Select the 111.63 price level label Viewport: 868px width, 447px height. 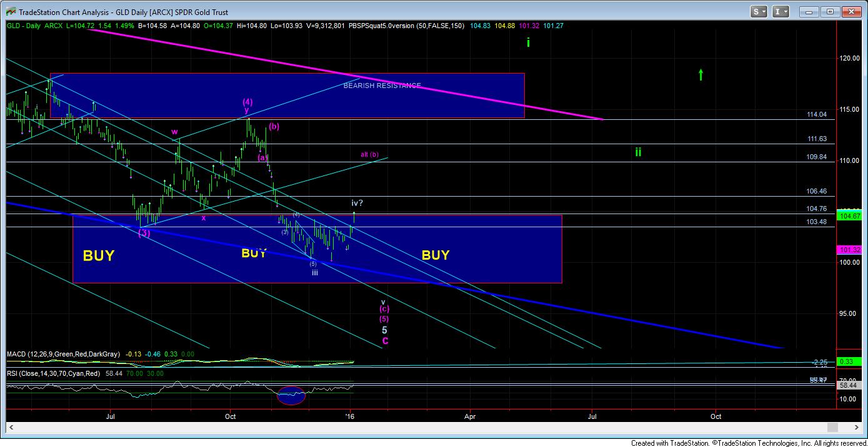(x=817, y=139)
